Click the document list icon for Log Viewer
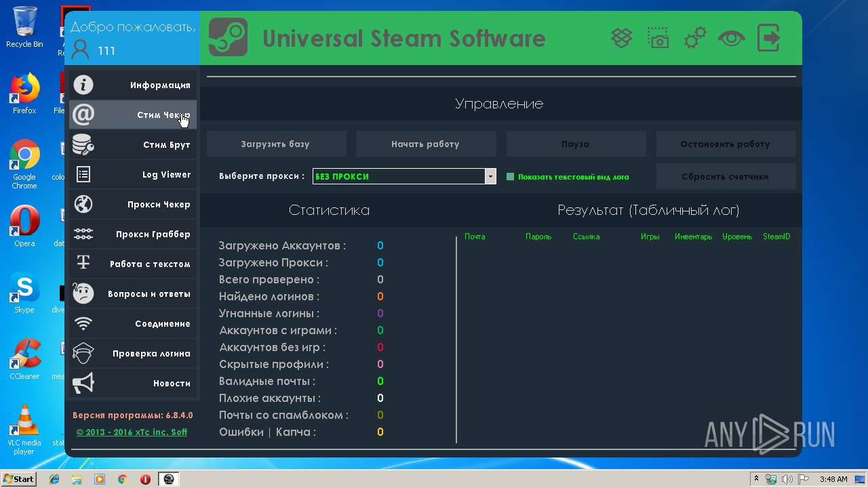 83,174
